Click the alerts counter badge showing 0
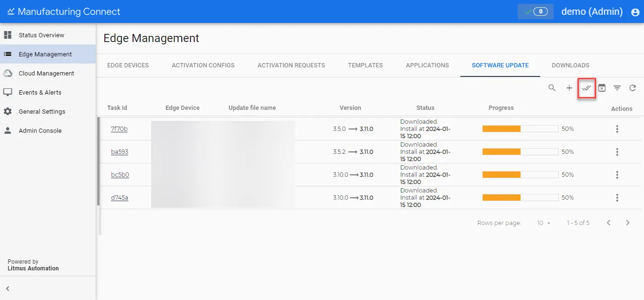This screenshot has width=644, height=300. 535,11
